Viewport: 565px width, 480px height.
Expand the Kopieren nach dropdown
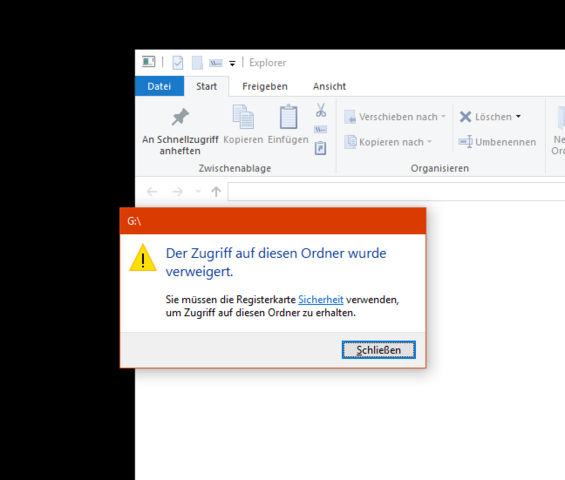[430, 142]
